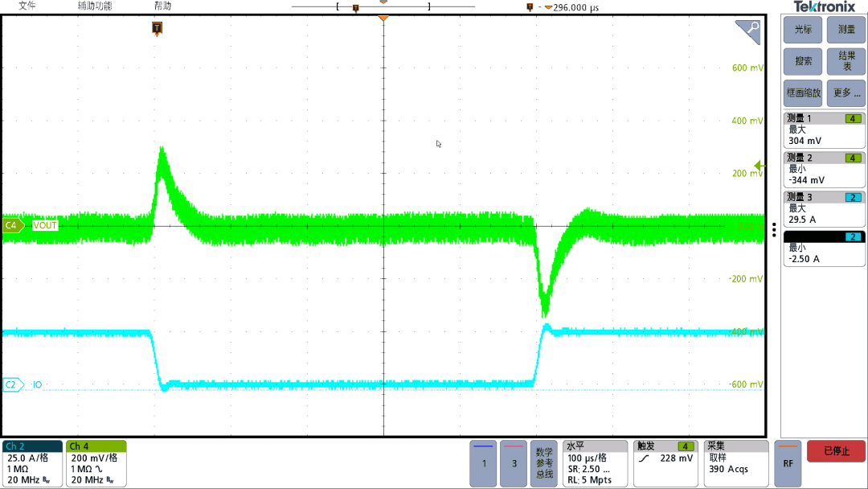Click the red 已停止 run/stop button
The height and width of the screenshot is (489, 868).
point(836,451)
